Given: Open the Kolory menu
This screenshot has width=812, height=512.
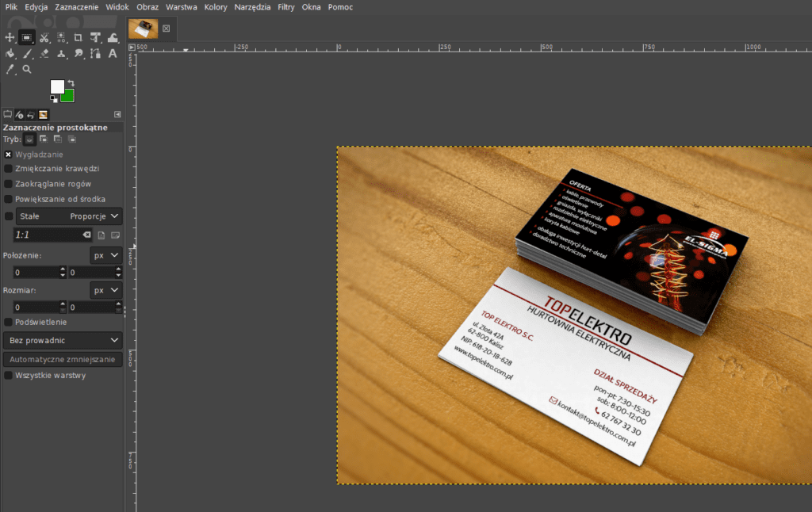Looking at the screenshot, I should pyautogui.click(x=216, y=6).
